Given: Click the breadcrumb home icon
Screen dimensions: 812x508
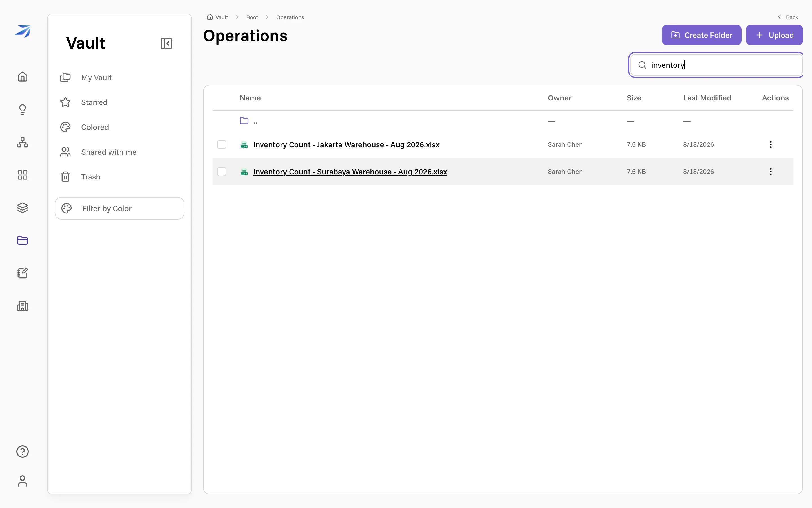Looking at the screenshot, I should pos(210,17).
